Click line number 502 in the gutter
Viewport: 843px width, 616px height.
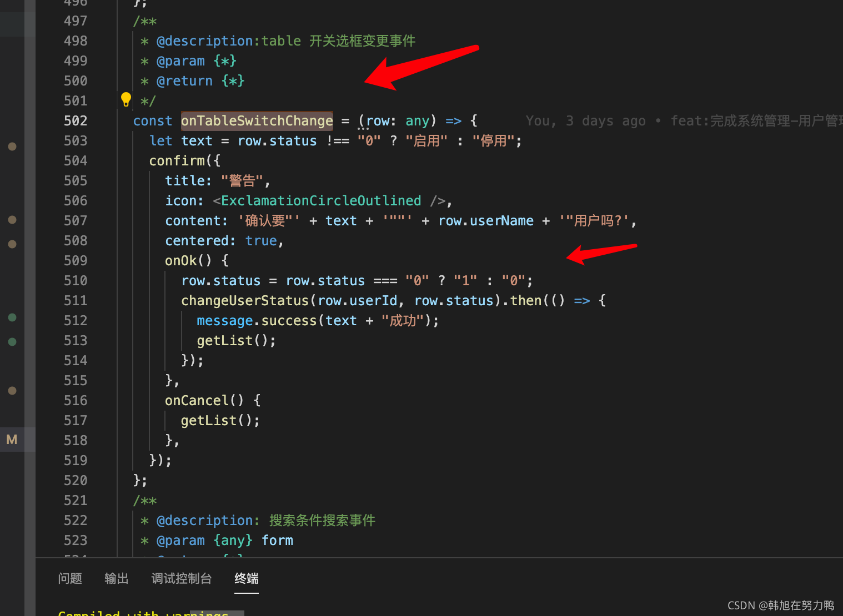[76, 121]
